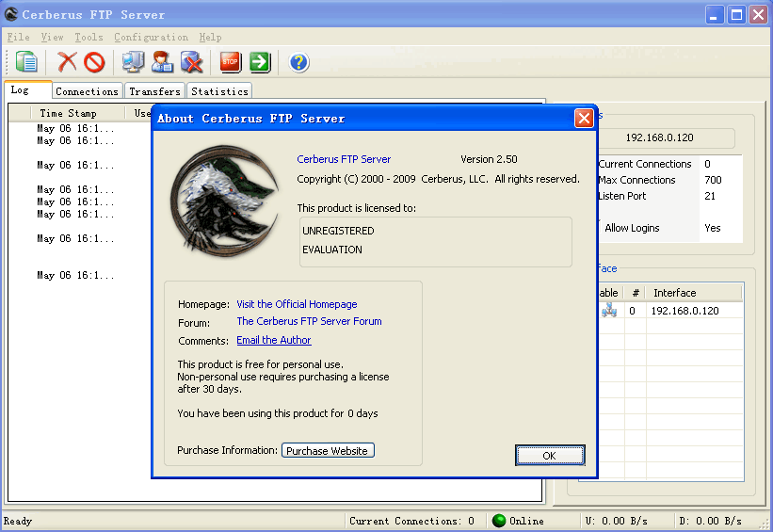
Task: Click the green arrow toolbar icon
Action: (260, 62)
